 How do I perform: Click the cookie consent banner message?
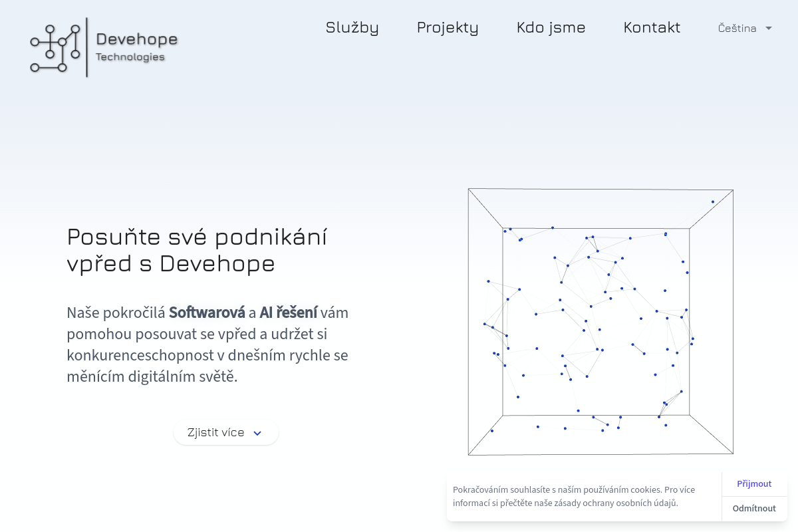point(573,496)
